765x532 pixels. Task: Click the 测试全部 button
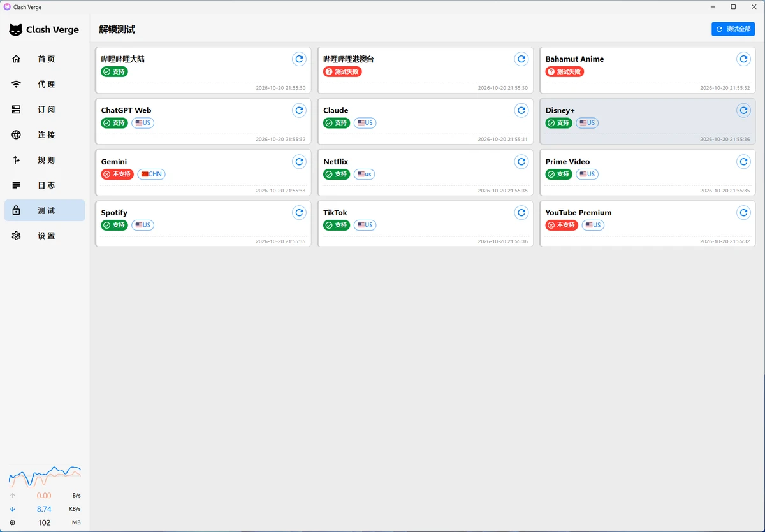tap(733, 29)
